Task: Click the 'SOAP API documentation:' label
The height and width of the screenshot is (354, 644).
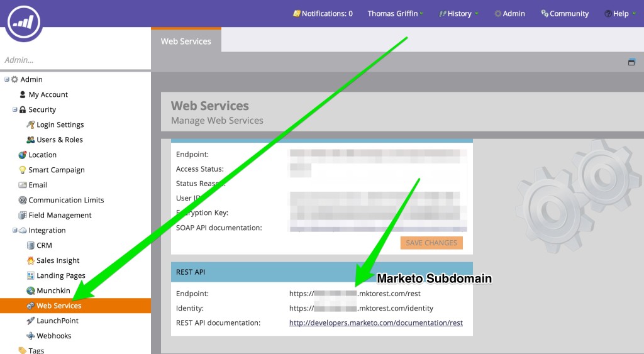Action: tap(219, 228)
